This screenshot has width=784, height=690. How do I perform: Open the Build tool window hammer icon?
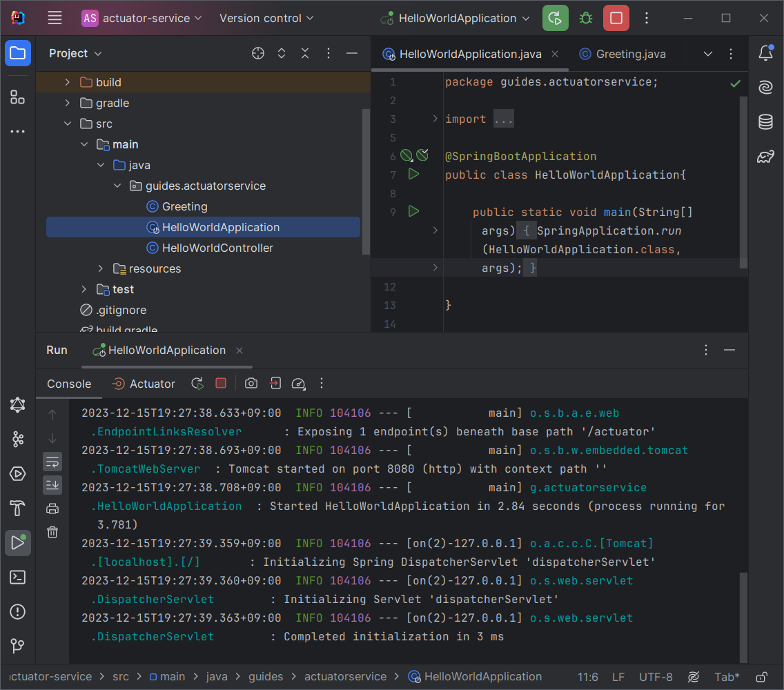pyautogui.click(x=17, y=509)
